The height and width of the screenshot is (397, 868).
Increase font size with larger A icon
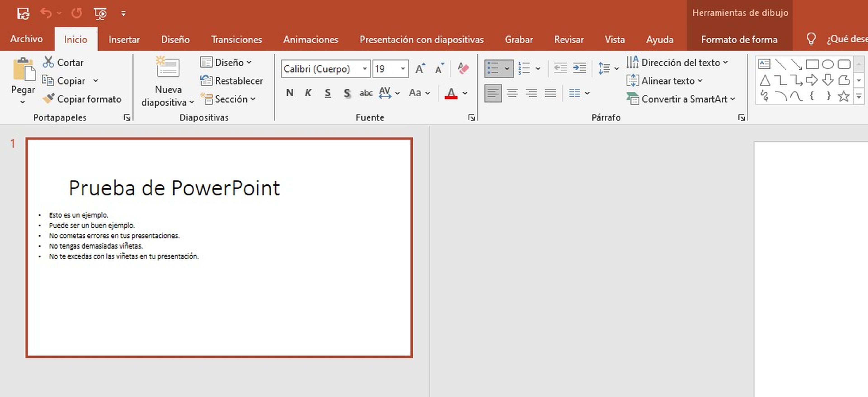click(x=420, y=69)
